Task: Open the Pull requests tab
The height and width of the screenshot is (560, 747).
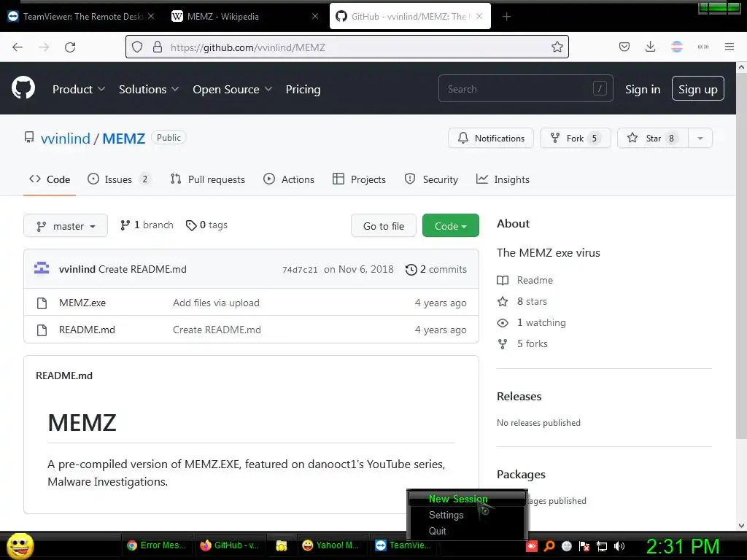Action: 208,179
